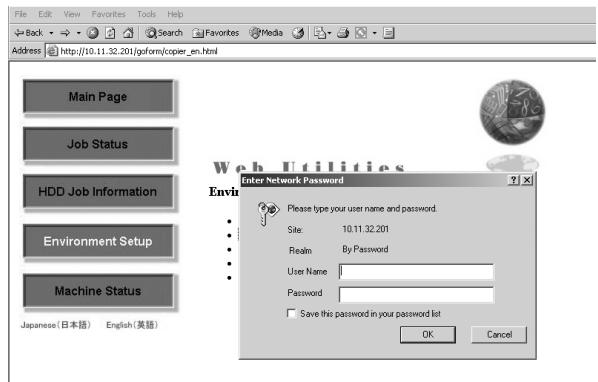This screenshot has height=382, width=598.
Task: Click the globe image on the page
Action: [512, 112]
